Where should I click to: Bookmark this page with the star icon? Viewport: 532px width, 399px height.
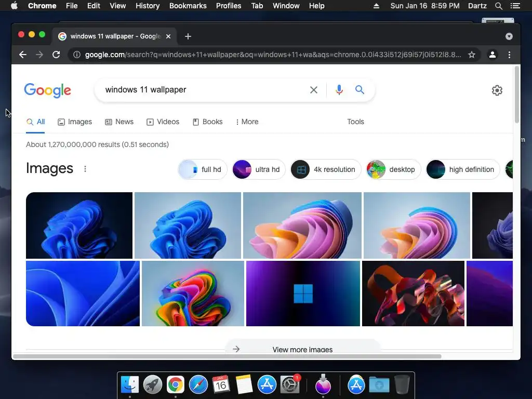click(472, 55)
